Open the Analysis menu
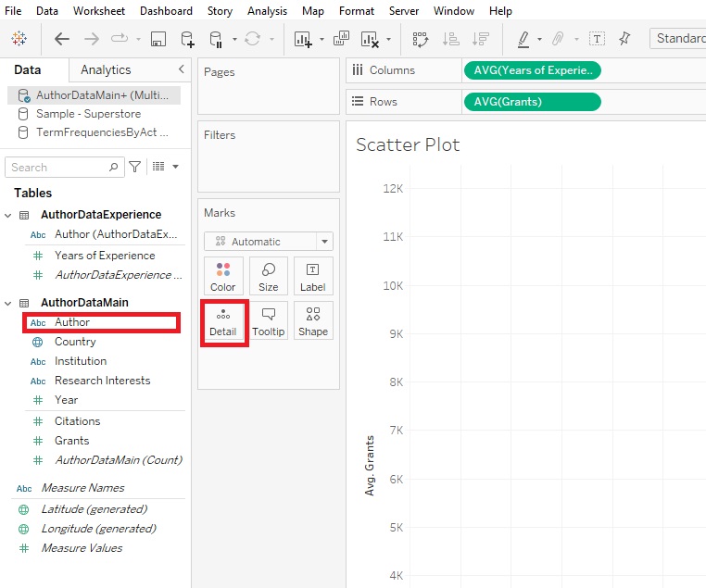 [x=267, y=11]
